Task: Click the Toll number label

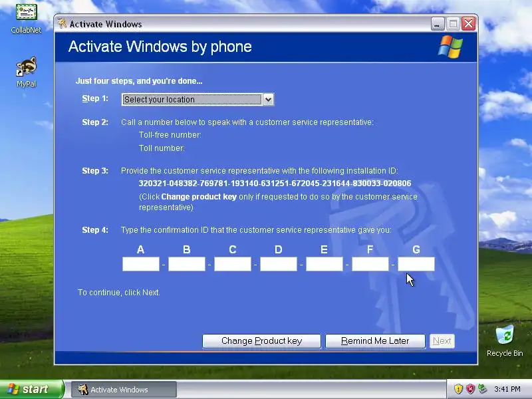Action: click(162, 148)
